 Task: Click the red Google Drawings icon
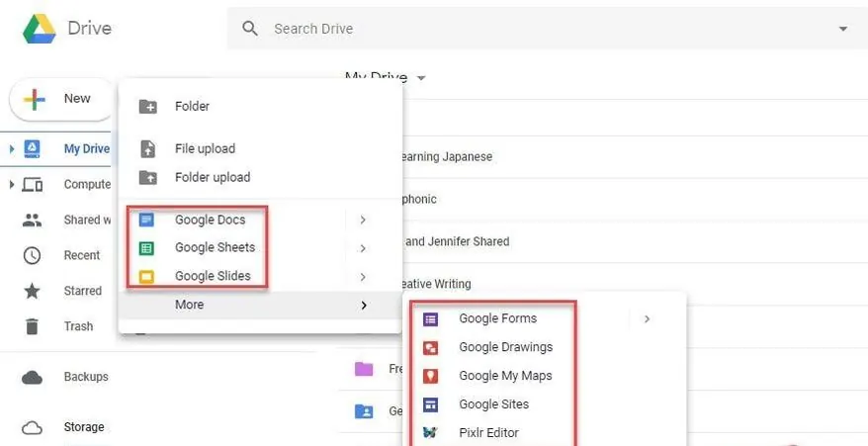tap(430, 348)
